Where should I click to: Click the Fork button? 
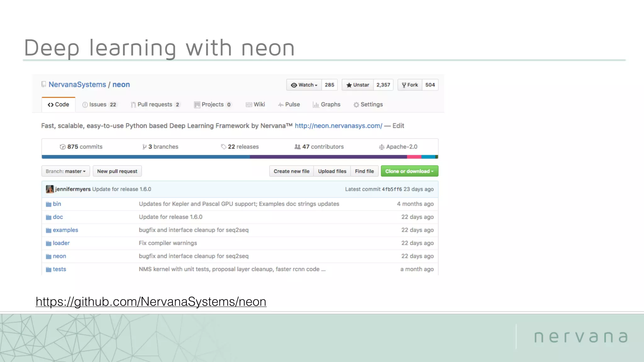tap(410, 85)
